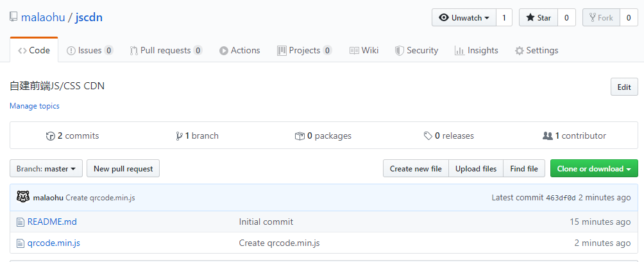Click the contributors people icon

click(x=547, y=136)
